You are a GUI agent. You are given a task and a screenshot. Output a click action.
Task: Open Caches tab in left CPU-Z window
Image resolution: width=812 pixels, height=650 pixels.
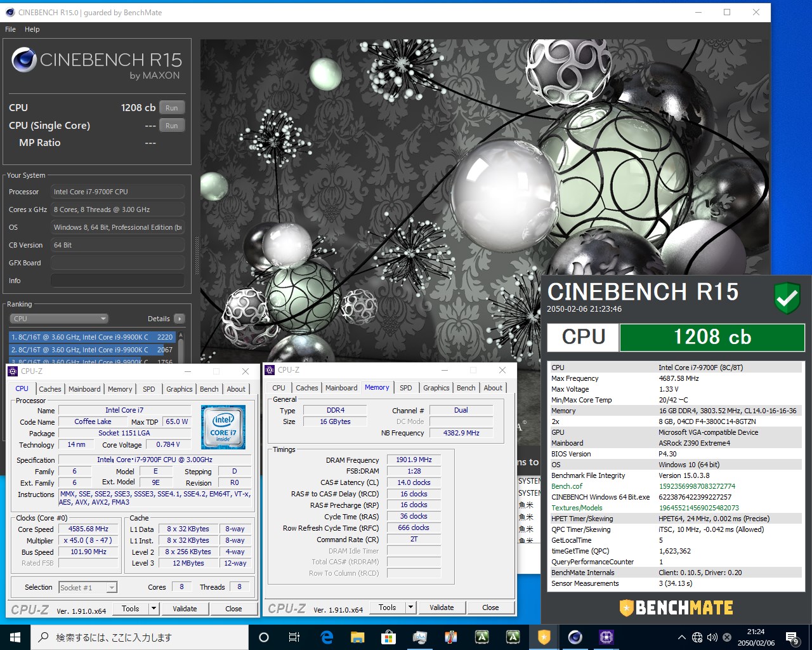coord(50,389)
